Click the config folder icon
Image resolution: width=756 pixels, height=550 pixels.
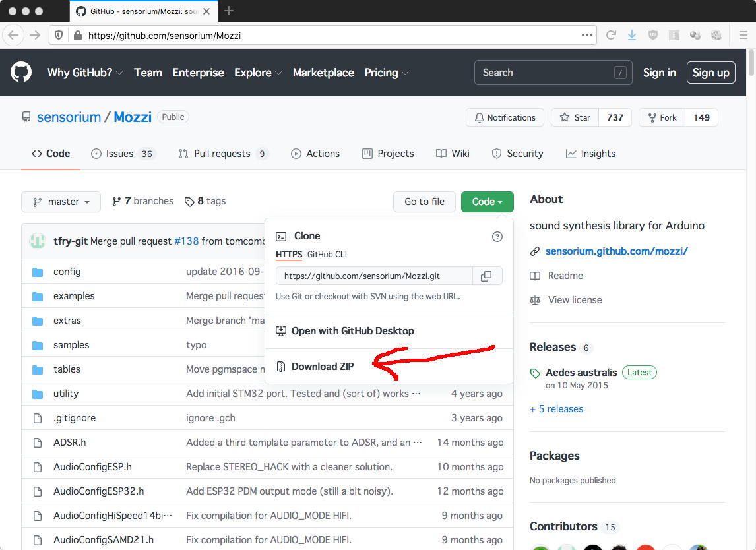point(38,272)
